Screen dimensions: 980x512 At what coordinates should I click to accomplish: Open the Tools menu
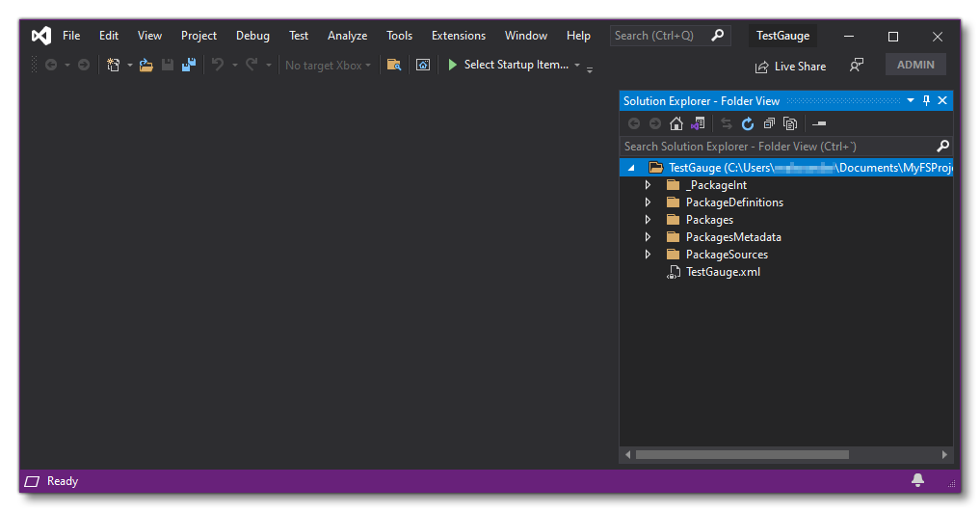point(399,36)
